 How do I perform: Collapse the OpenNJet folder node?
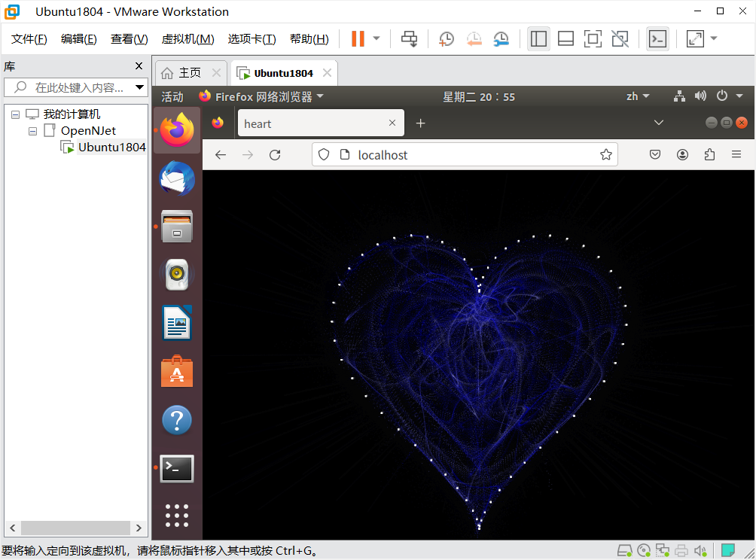coord(33,131)
